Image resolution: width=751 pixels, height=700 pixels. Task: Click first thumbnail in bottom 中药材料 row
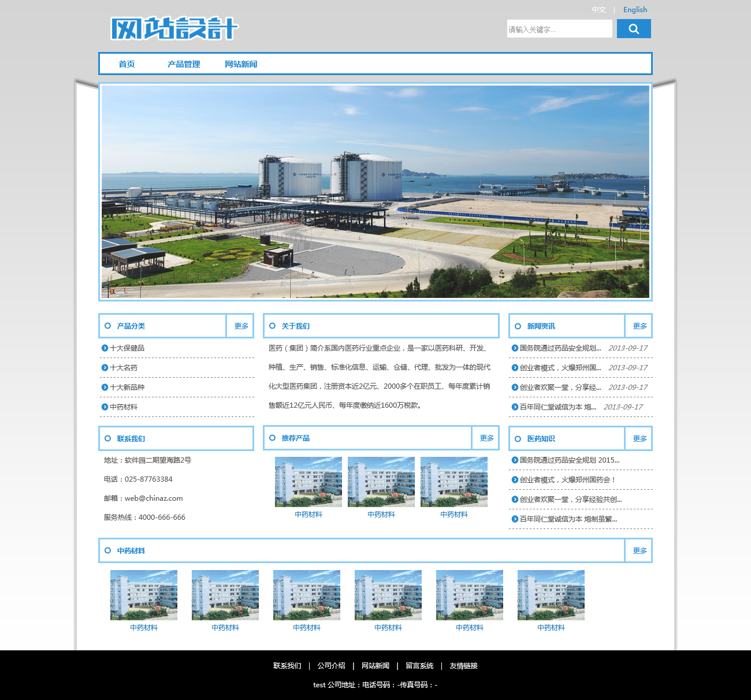click(x=144, y=595)
